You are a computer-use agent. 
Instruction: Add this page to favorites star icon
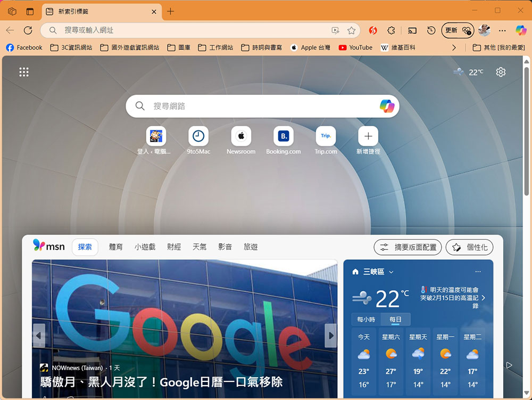point(351,30)
